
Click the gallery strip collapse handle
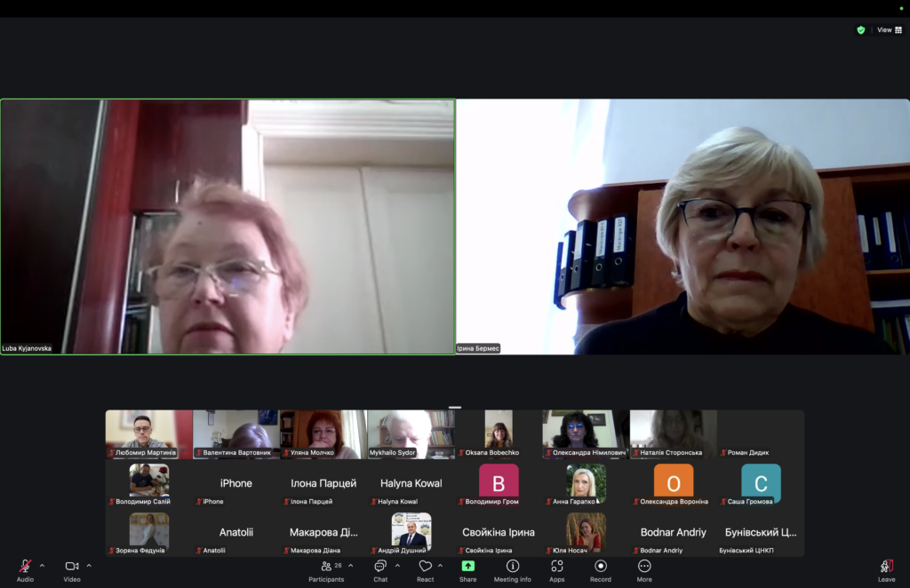pyautogui.click(x=455, y=407)
